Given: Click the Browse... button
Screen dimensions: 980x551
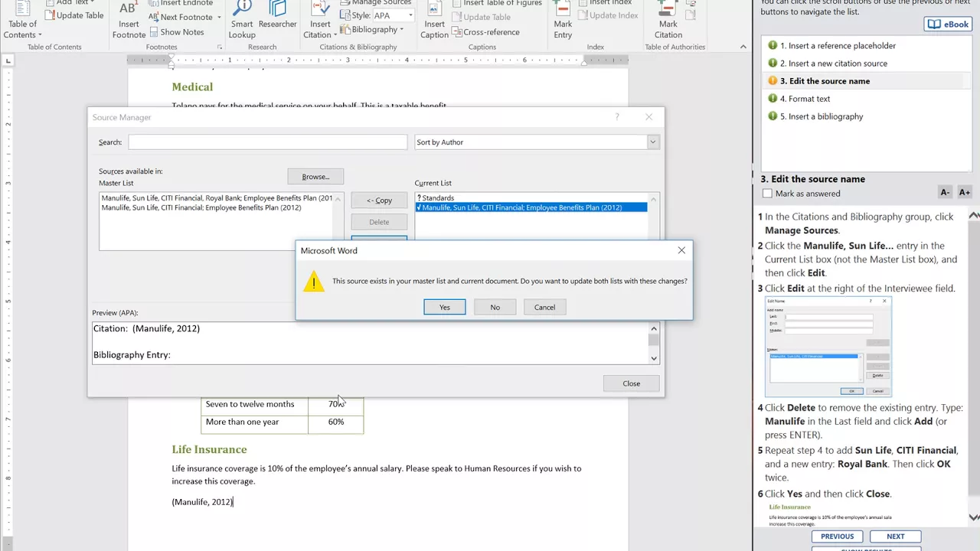Looking at the screenshot, I should pyautogui.click(x=315, y=177).
